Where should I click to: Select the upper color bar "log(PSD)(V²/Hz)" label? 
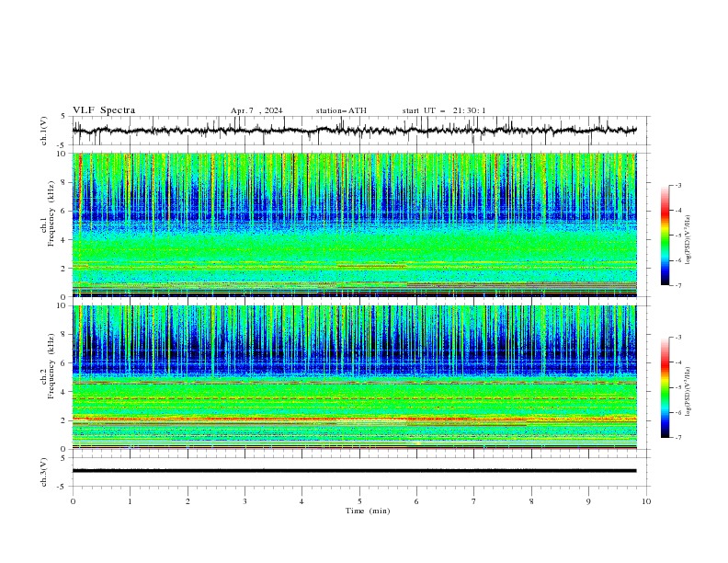coord(688,240)
